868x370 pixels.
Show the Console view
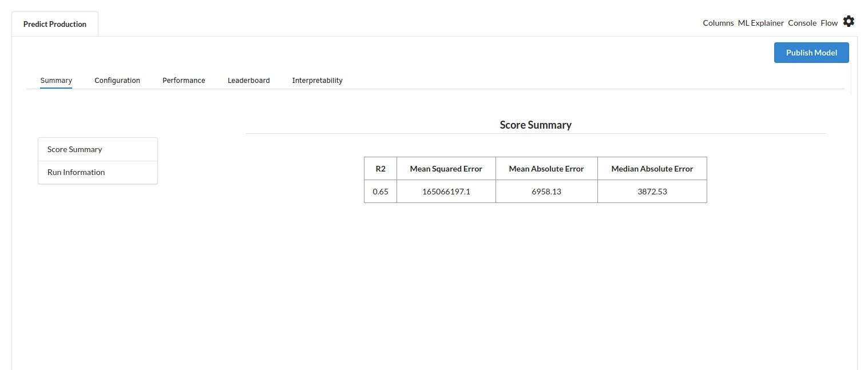(802, 23)
